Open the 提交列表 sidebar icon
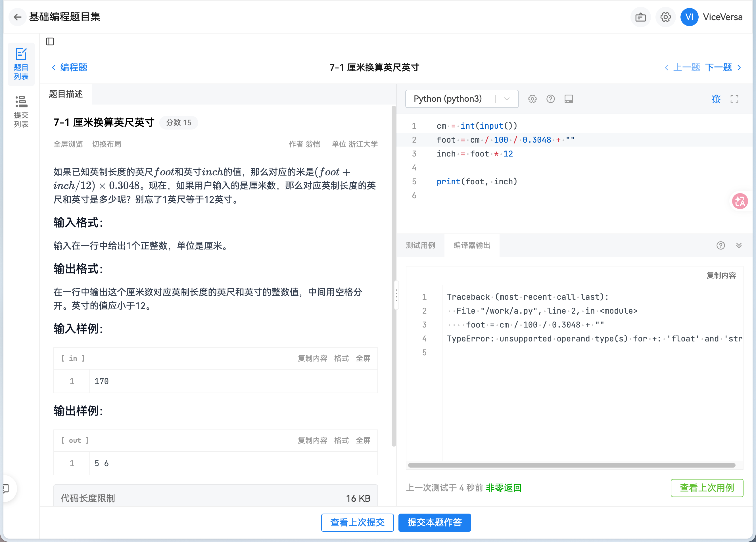 (x=21, y=112)
